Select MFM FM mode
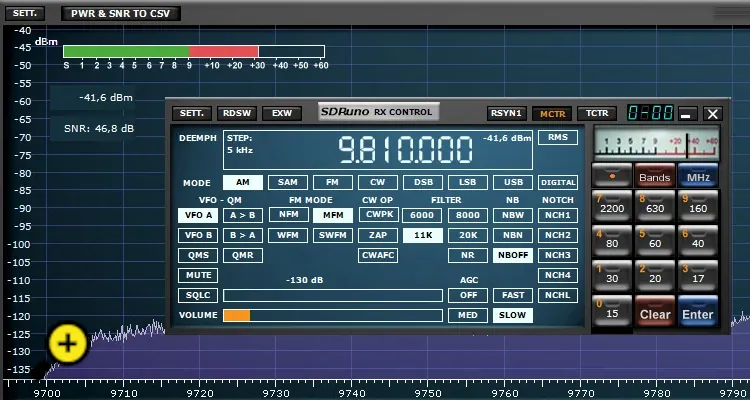The image size is (750, 400). (x=333, y=215)
